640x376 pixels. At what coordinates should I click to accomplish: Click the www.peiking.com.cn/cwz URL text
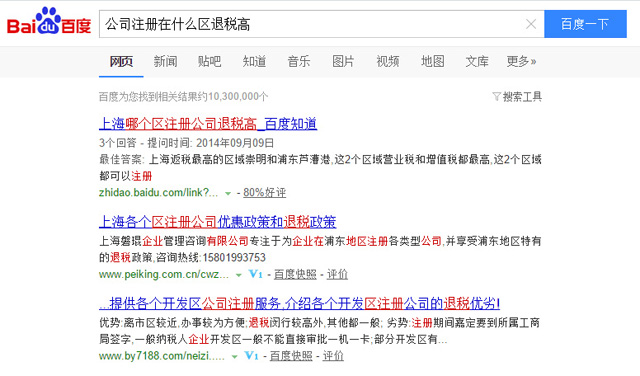pyautogui.click(x=164, y=274)
